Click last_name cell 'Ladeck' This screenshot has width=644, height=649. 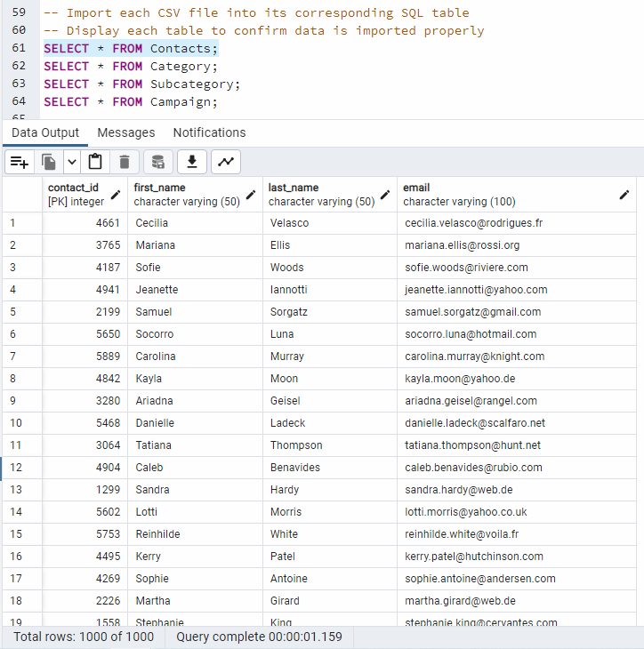pyautogui.click(x=330, y=423)
